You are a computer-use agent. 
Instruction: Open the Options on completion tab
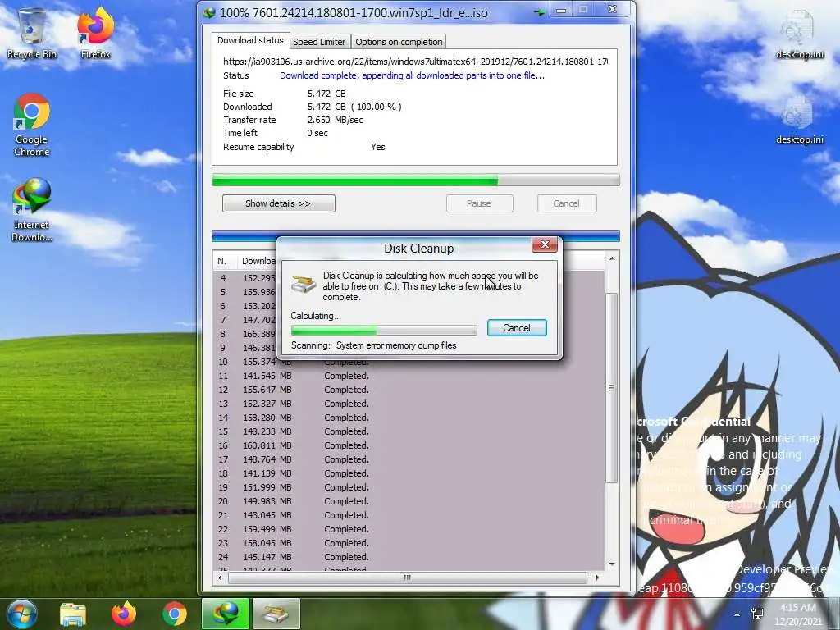pyautogui.click(x=399, y=42)
